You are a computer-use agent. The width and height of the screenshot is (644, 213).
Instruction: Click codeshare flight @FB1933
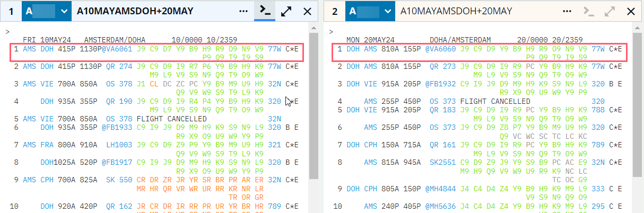[117, 127]
